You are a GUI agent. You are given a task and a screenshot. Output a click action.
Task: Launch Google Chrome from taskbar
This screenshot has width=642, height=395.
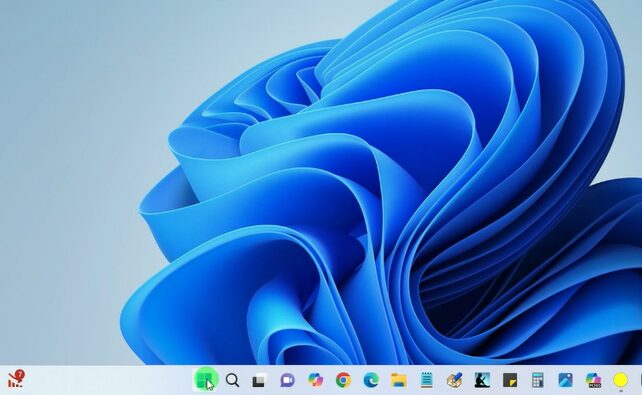click(343, 380)
